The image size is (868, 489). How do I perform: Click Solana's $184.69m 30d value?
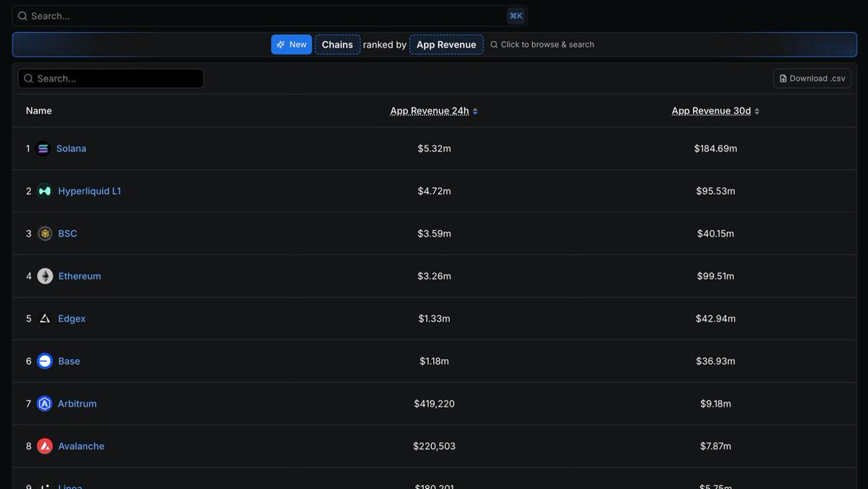[x=715, y=148]
